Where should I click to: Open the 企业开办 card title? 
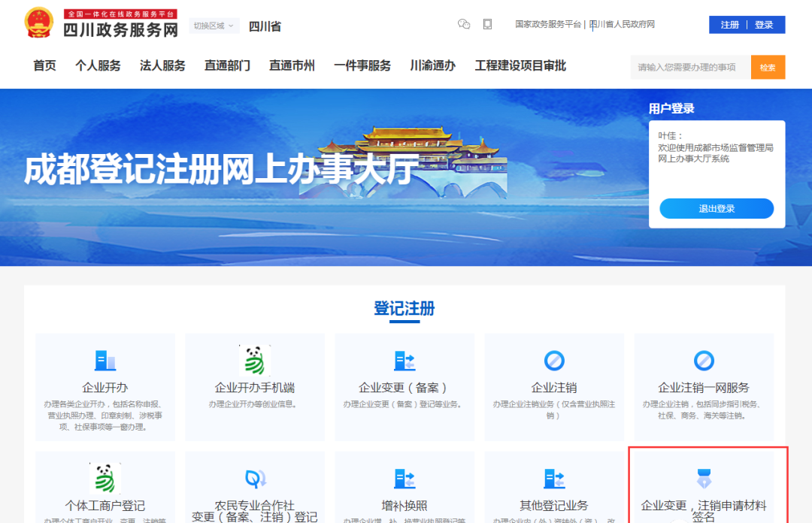[x=105, y=388]
